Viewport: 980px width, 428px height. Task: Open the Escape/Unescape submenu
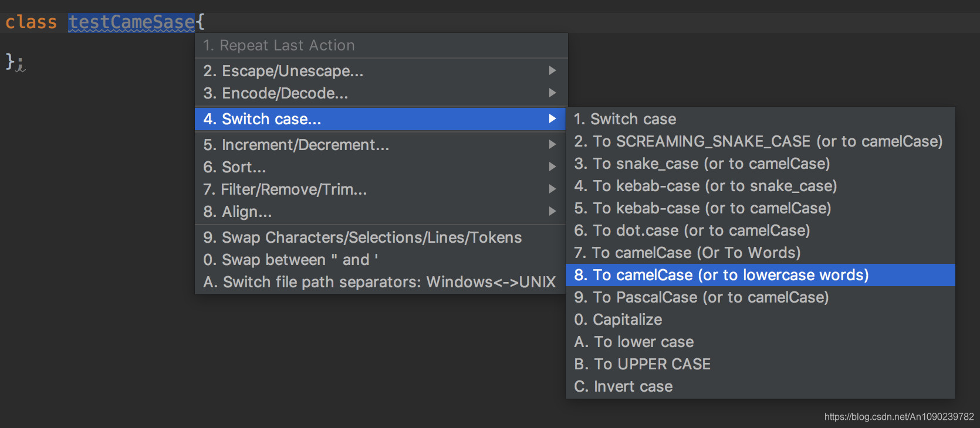(x=381, y=71)
